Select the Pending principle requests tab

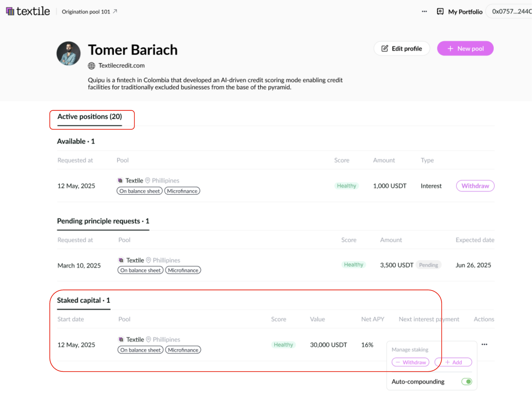[x=103, y=221]
